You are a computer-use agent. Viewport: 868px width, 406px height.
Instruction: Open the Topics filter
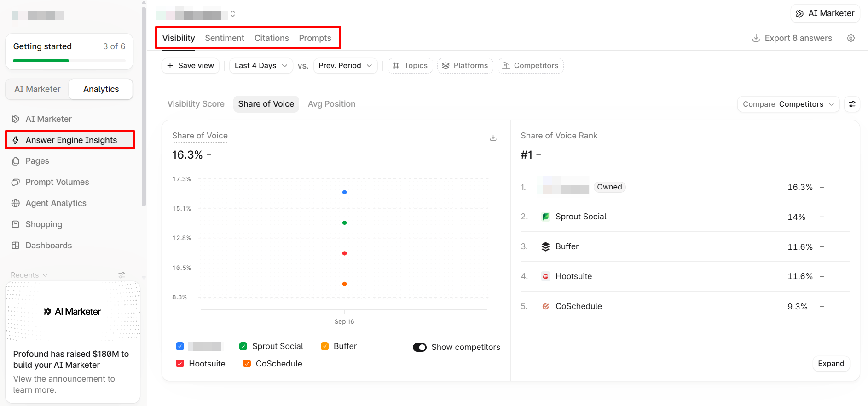(410, 66)
